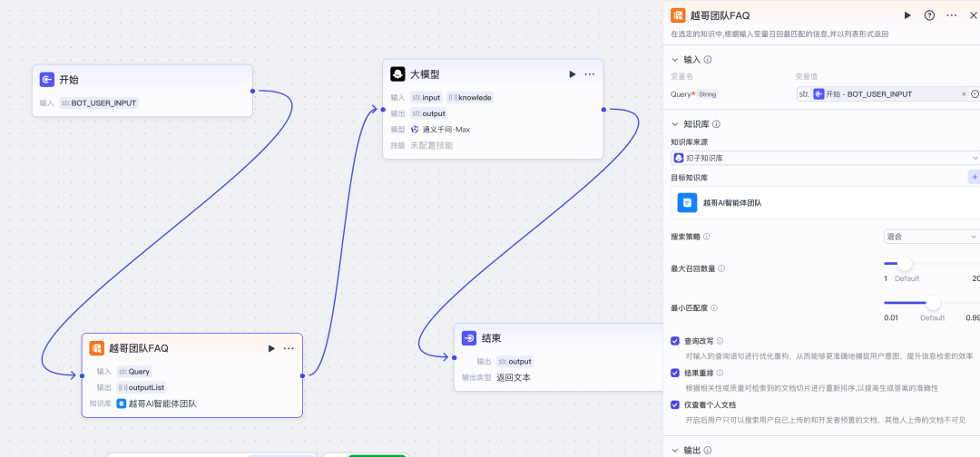Viewport: 980px width, 457px height.
Task: Click 返回文本 output type in 结束 node
Action: pyautogui.click(x=514, y=377)
